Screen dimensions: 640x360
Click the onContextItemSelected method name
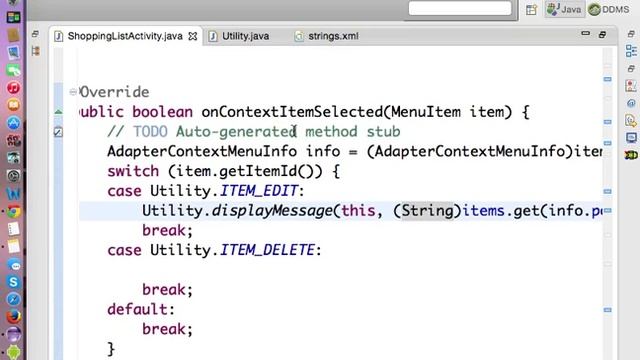(x=292, y=112)
